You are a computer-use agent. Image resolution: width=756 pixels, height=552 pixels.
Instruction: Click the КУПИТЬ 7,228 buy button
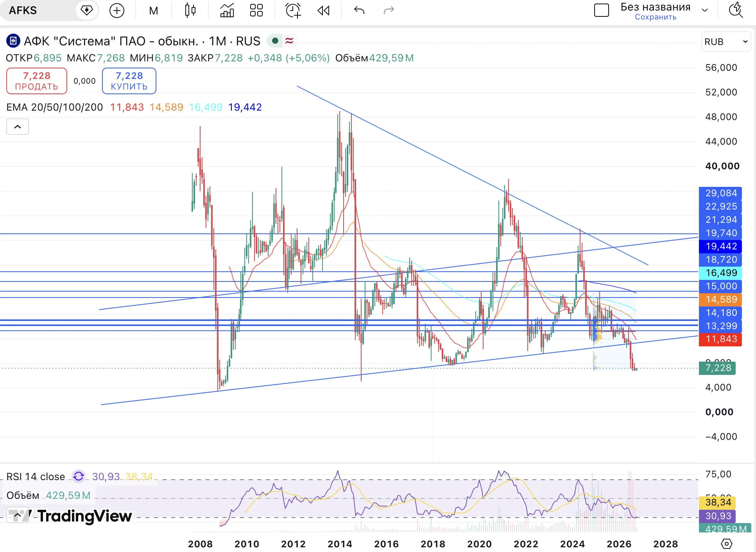129,81
